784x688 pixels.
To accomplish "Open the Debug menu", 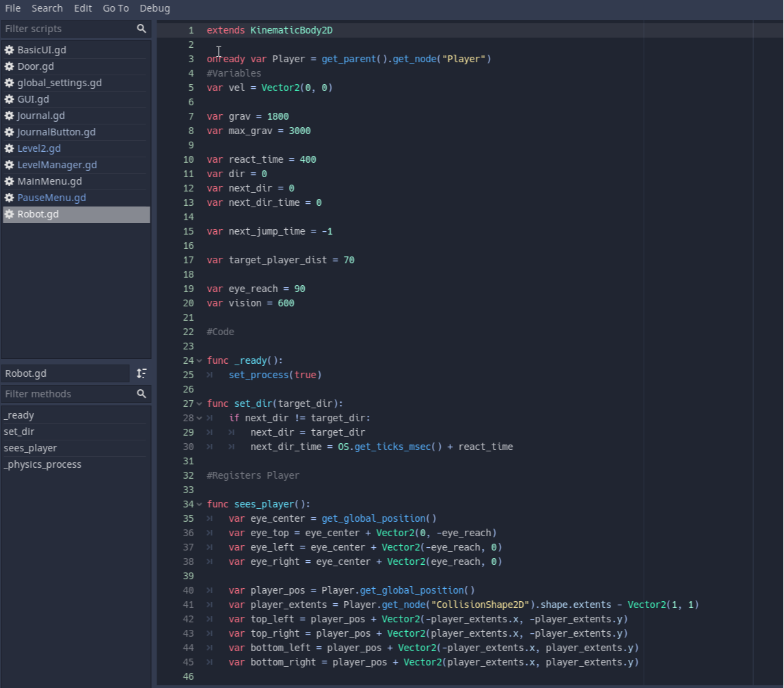I will [x=154, y=8].
